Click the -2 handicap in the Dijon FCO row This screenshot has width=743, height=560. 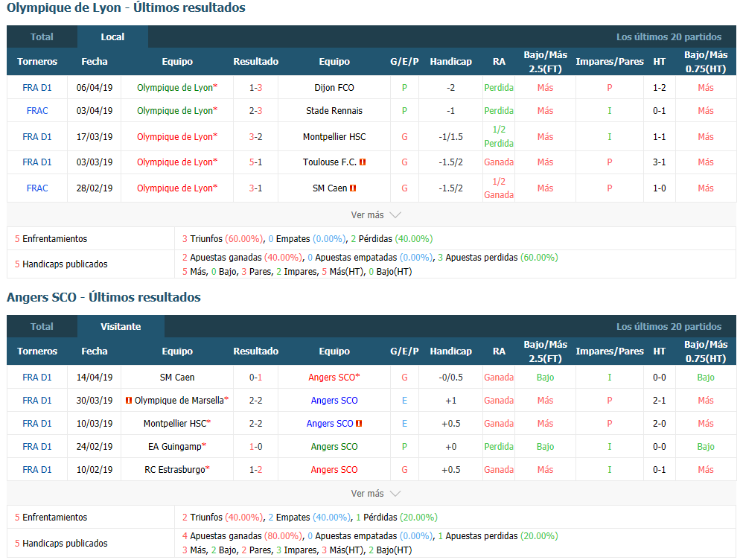point(450,88)
